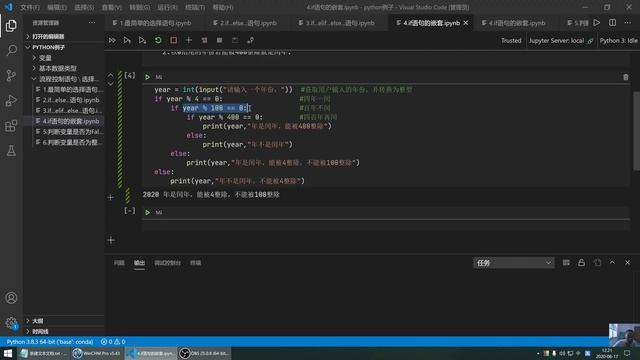640x360 pixels.
Task: Open the Manage gear in activity bar
Action: point(11,323)
